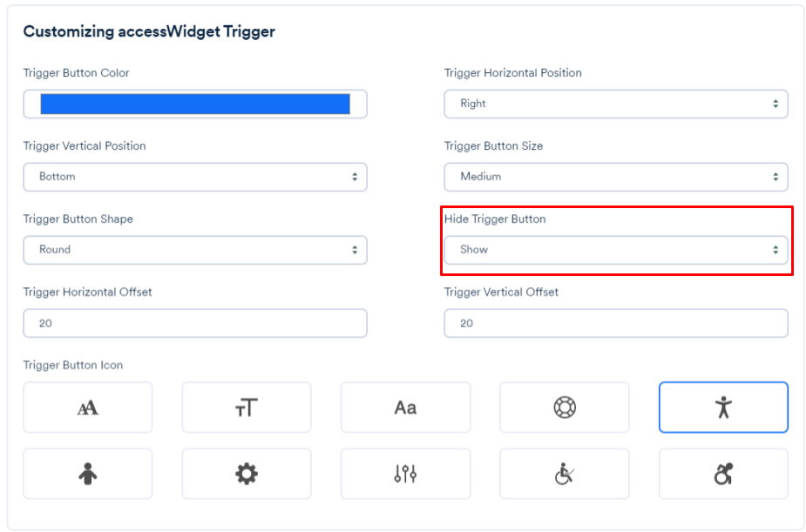The width and height of the screenshot is (806, 532).
Task: Choose the active wheelchair user icon
Action: [x=723, y=473]
